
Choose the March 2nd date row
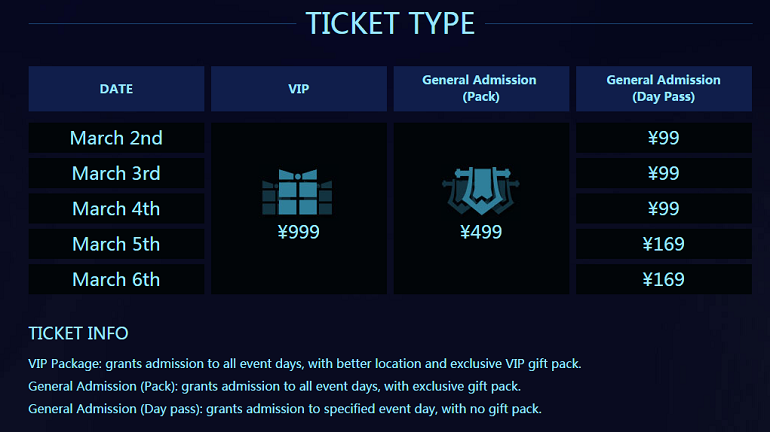[116, 138]
